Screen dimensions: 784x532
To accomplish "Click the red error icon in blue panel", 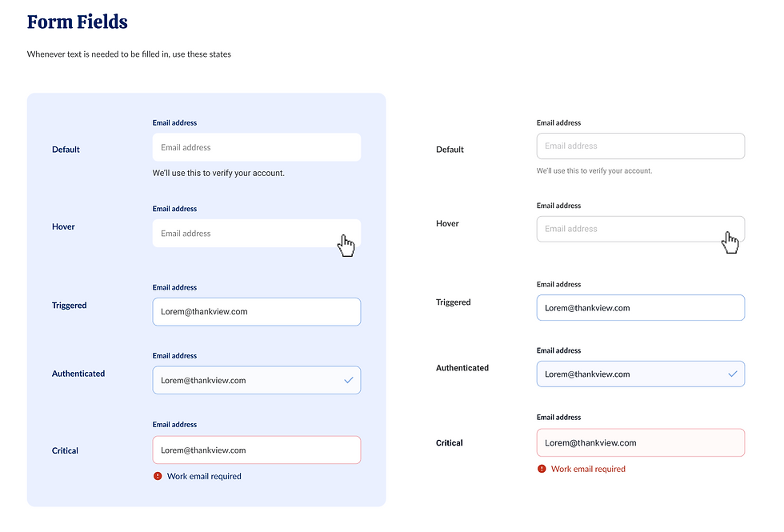I will coord(158,476).
